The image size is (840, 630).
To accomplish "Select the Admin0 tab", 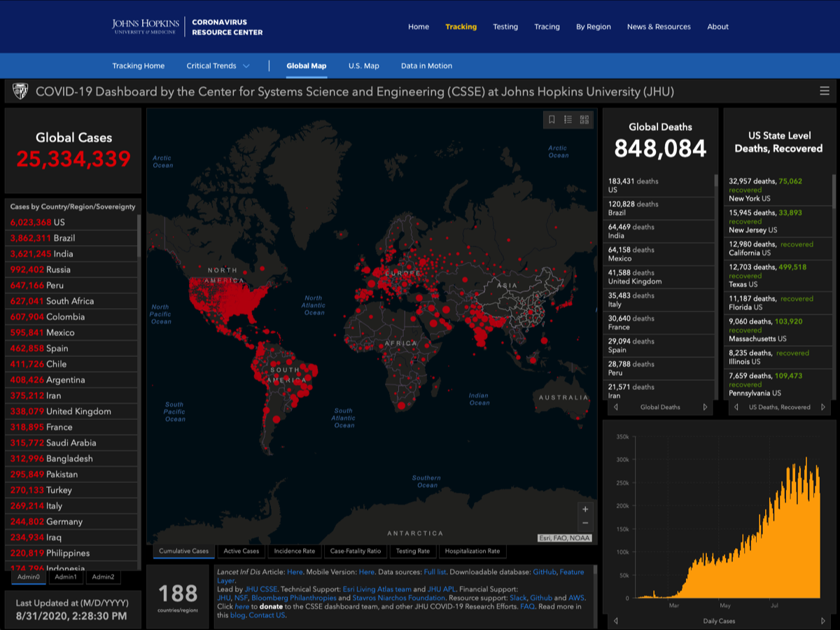I will pos(29,577).
